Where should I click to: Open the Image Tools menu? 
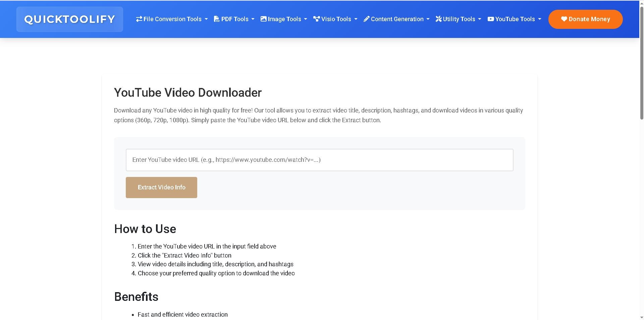click(x=284, y=19)
